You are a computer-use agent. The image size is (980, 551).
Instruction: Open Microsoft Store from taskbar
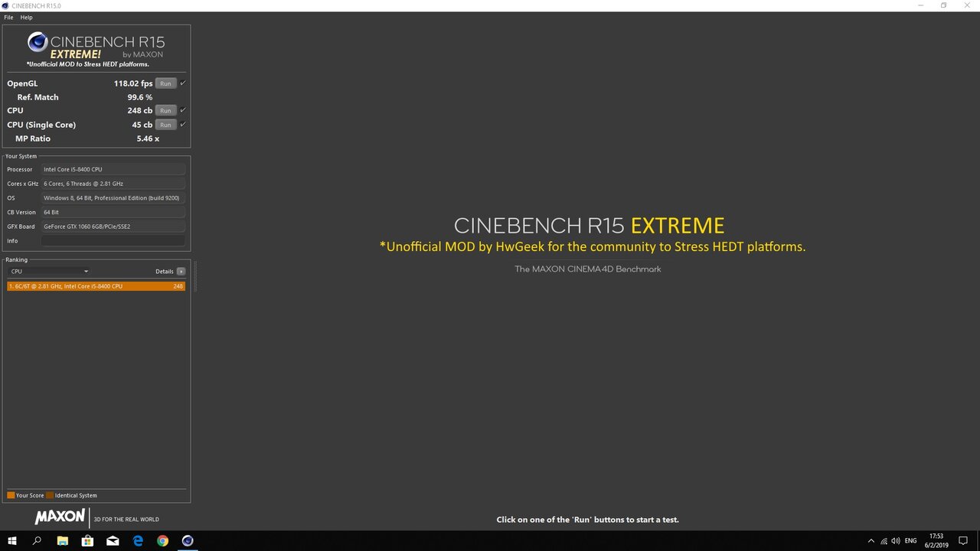(87, 540)
